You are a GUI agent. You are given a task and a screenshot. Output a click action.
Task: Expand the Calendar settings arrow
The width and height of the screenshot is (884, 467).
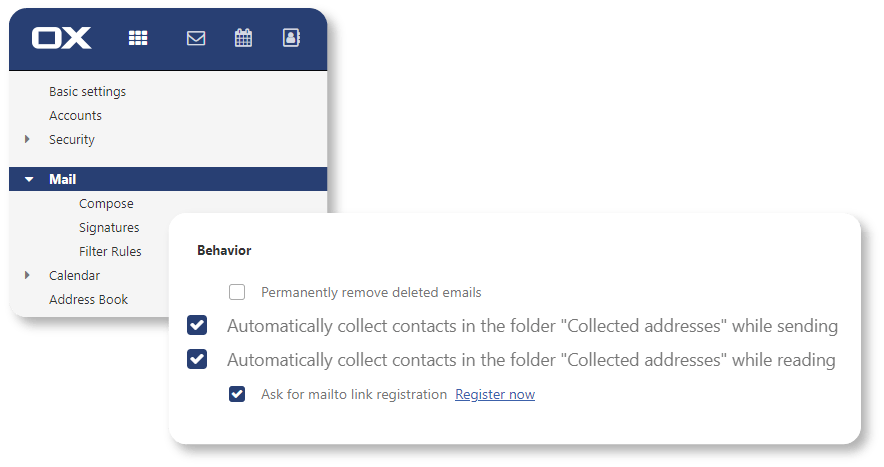27,275
